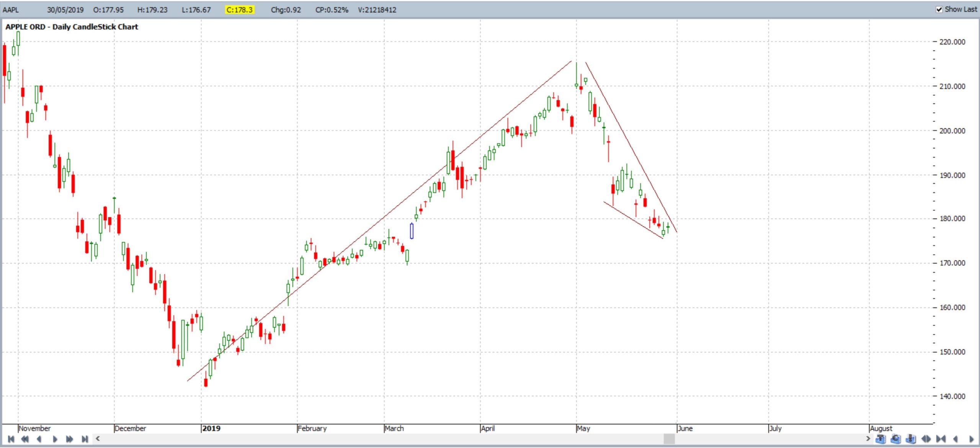Click the 220.000 price axis label
Viewport: 980px width, 448px height.
[x=952, y=42]
